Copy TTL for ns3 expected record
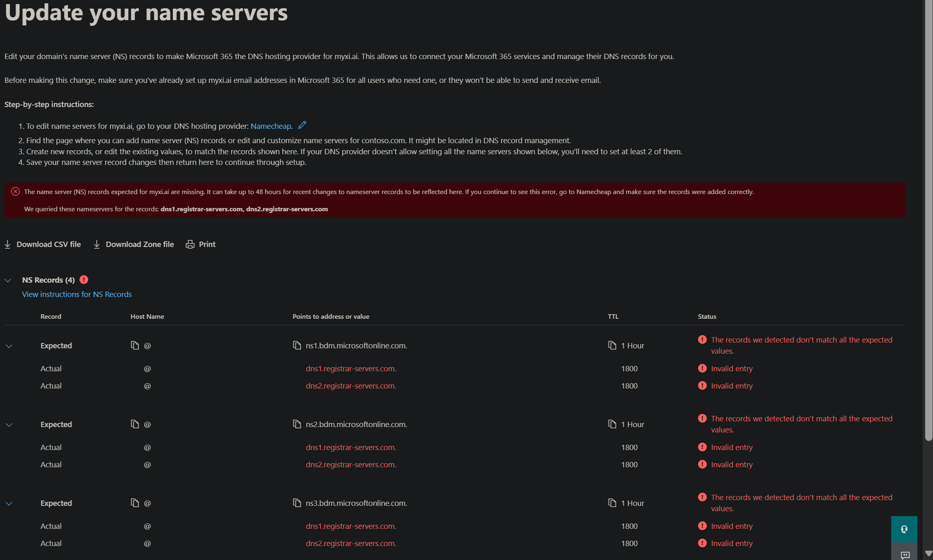The width and height of the screenshot is (933, 560). pos(612,503)
